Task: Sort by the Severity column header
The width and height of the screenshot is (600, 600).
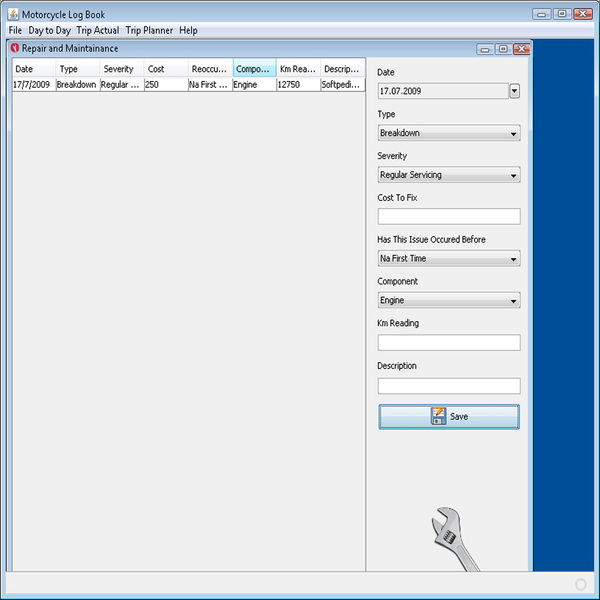Action: click(x=122, y=69)
